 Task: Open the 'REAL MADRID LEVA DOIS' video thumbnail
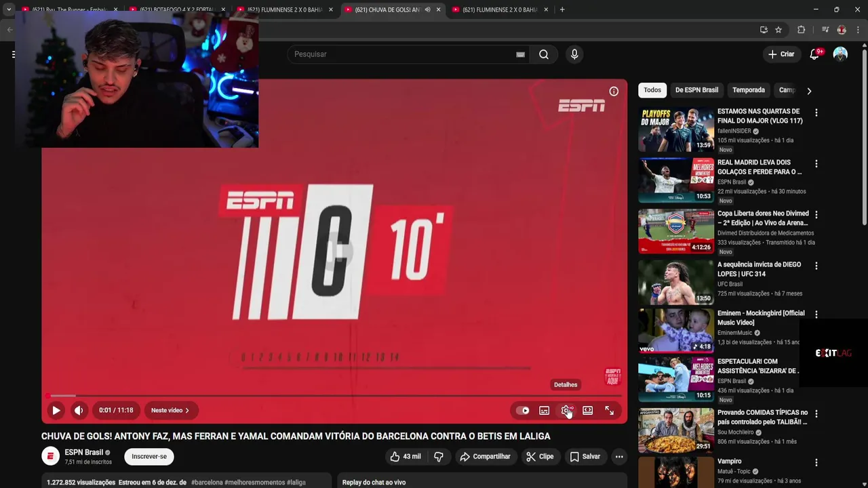pyautogui.click(x=676, y=180)
